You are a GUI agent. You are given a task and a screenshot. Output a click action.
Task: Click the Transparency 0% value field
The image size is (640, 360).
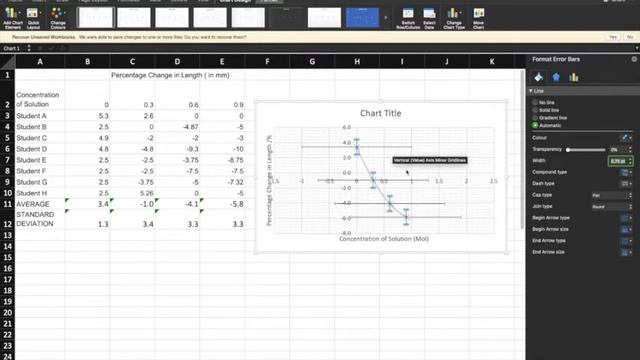[x=618, y=149]
